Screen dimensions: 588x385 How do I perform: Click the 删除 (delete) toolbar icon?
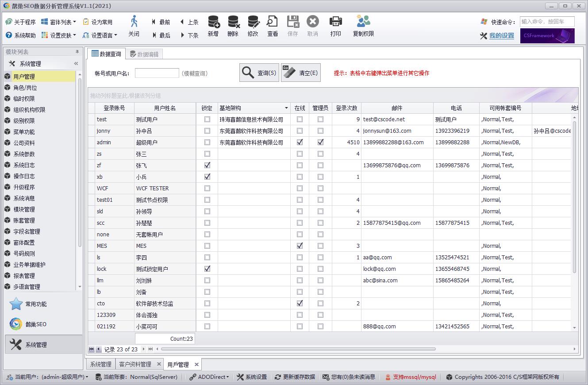point(233,22)
